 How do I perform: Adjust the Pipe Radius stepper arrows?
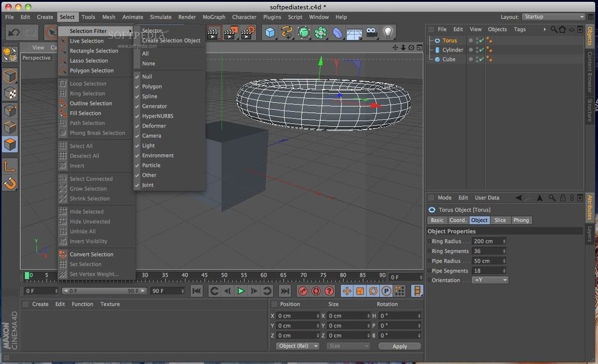pyautogui.click(x=504, y=261)
